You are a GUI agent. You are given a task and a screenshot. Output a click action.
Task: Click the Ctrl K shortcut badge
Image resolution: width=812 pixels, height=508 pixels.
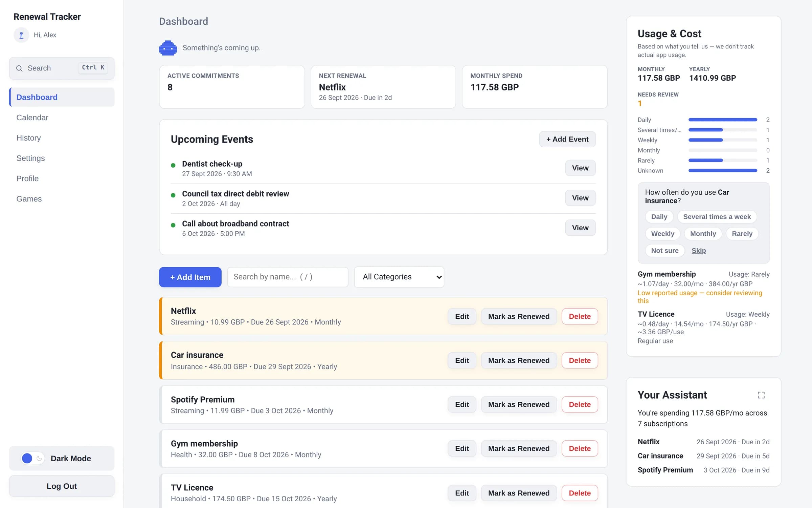(x=93, y=68)
